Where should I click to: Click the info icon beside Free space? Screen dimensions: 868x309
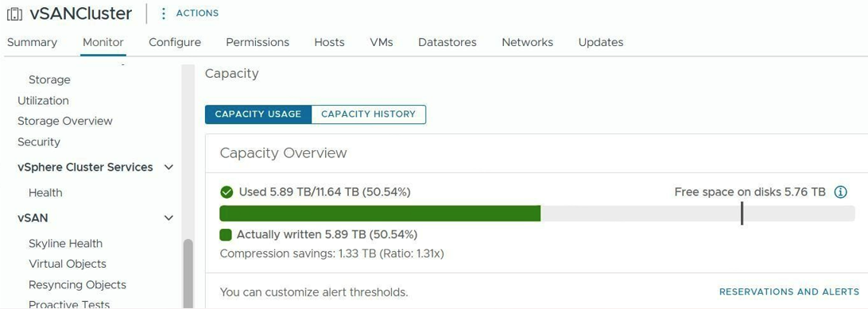(840, 192)
